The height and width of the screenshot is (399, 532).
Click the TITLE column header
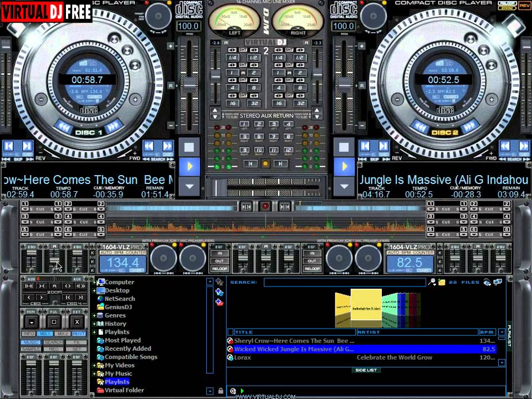point(294,332)
